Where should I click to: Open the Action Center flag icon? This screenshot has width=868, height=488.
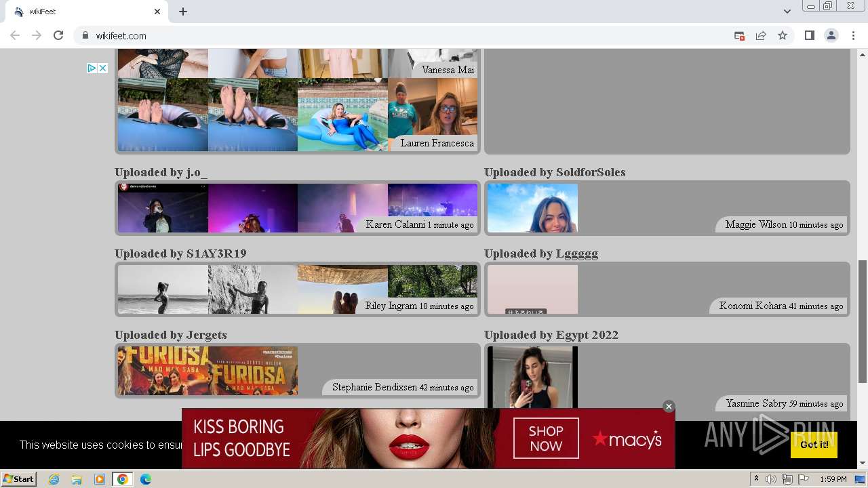pos(804,479)
